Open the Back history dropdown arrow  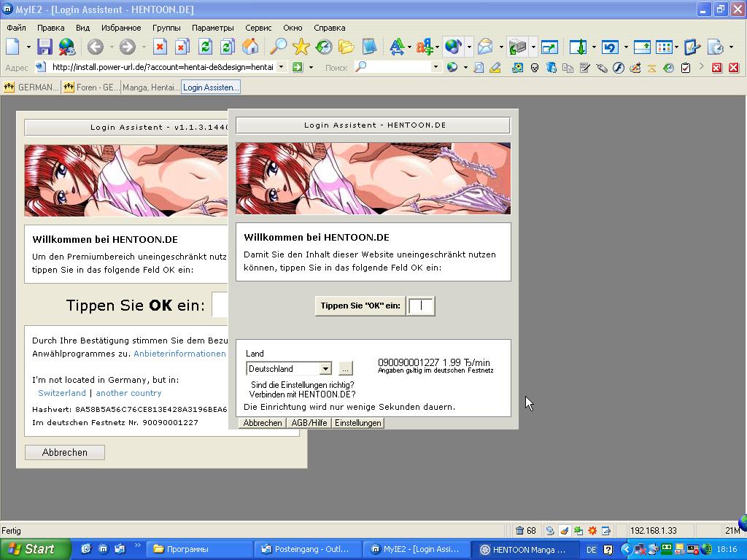pyautogui.click(x=112, y=47)
